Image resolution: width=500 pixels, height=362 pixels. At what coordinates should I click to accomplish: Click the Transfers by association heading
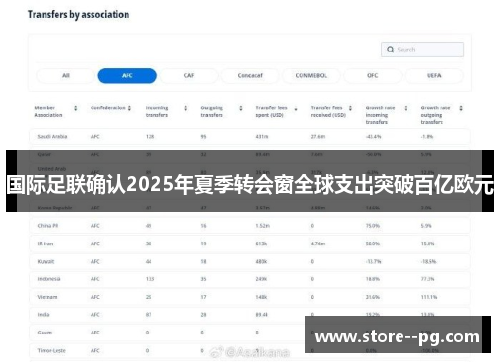pyautogui.click(x=78, y=15)
